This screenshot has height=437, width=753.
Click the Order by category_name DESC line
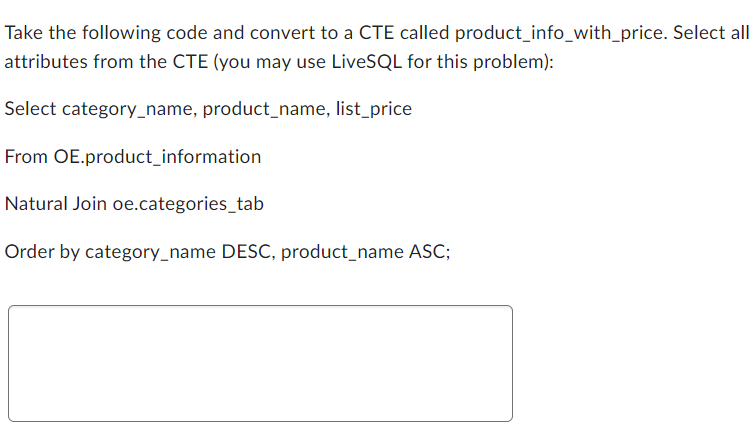click(228, 252)
